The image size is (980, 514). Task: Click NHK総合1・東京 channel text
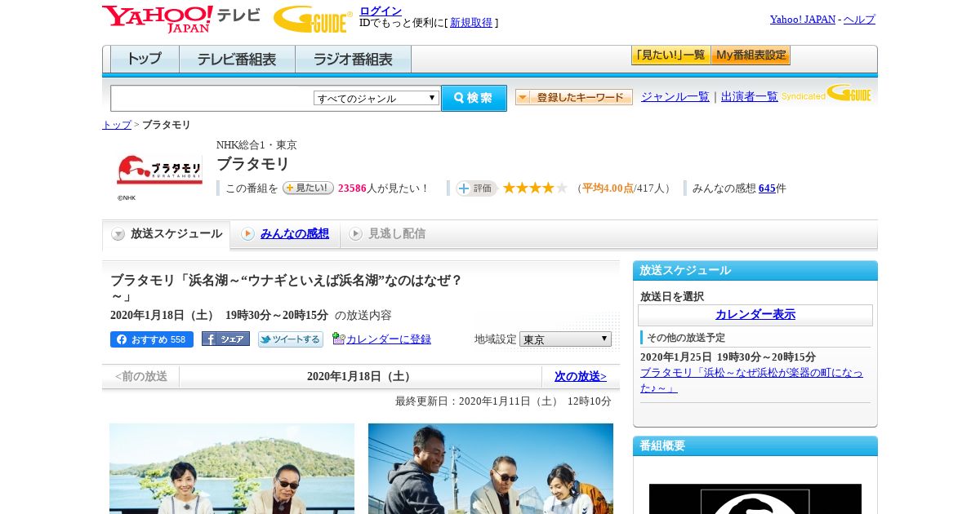pyautogui.click(x=256, y=145)
